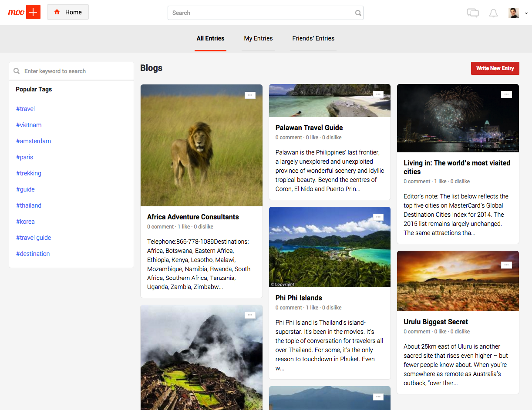Open options menu on world's most visited cities card
532x410 pixels.
tap(506, 94)
